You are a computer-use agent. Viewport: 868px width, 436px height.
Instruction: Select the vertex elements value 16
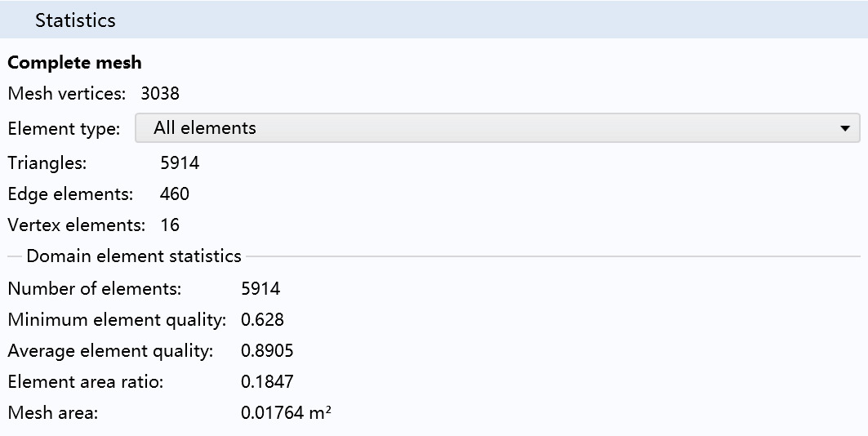coord(170,225)
